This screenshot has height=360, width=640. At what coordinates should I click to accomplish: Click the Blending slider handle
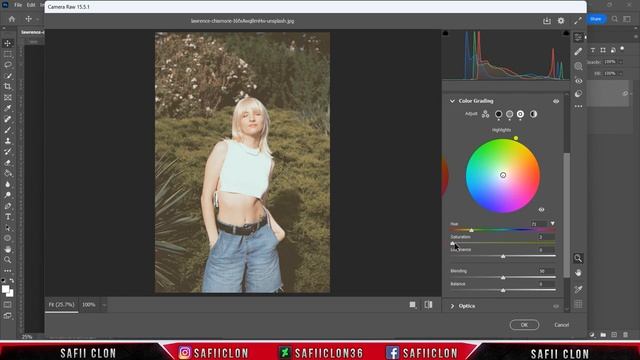503,278
